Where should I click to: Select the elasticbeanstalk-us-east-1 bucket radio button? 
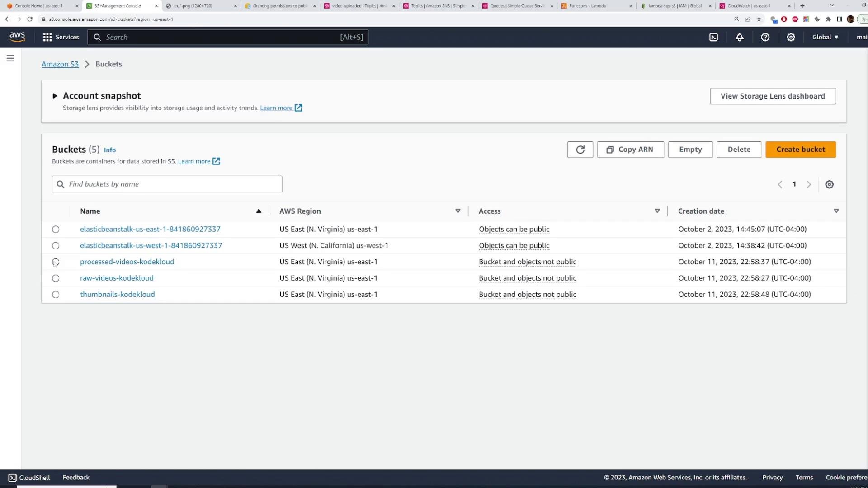[56, 230]
